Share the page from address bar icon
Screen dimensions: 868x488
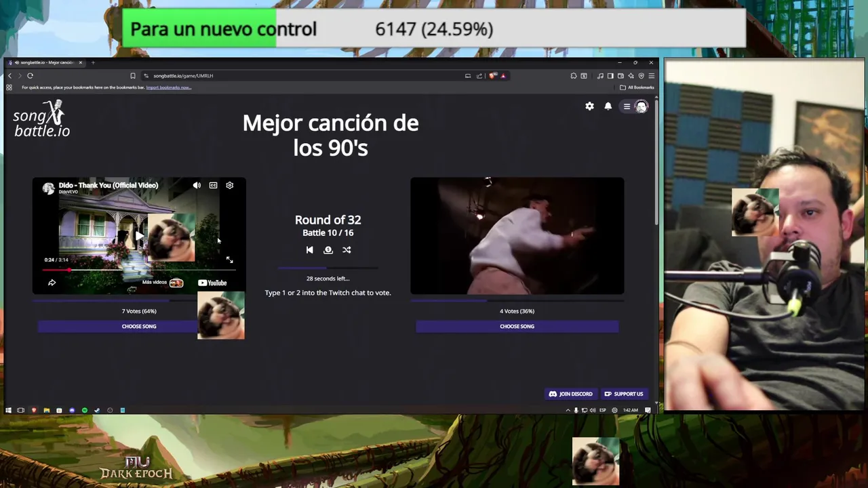coord(479,76)
